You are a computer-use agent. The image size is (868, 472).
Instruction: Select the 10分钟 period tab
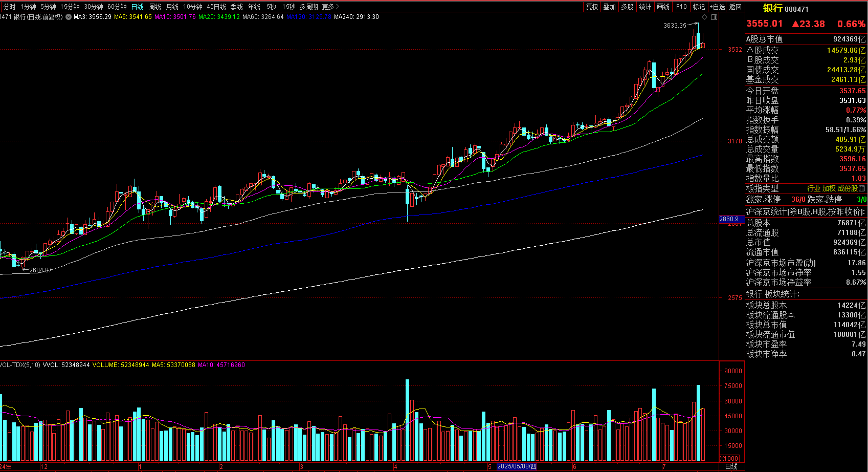[193, 7]
